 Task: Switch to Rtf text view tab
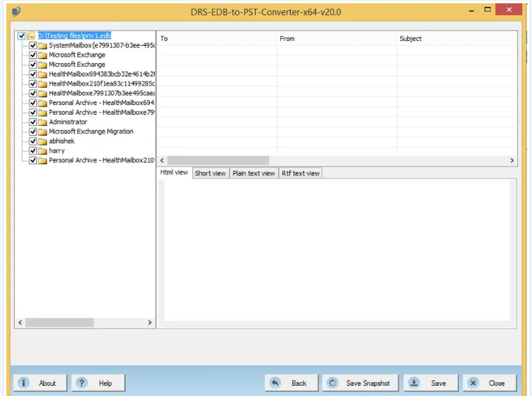[x=301, y=173]
